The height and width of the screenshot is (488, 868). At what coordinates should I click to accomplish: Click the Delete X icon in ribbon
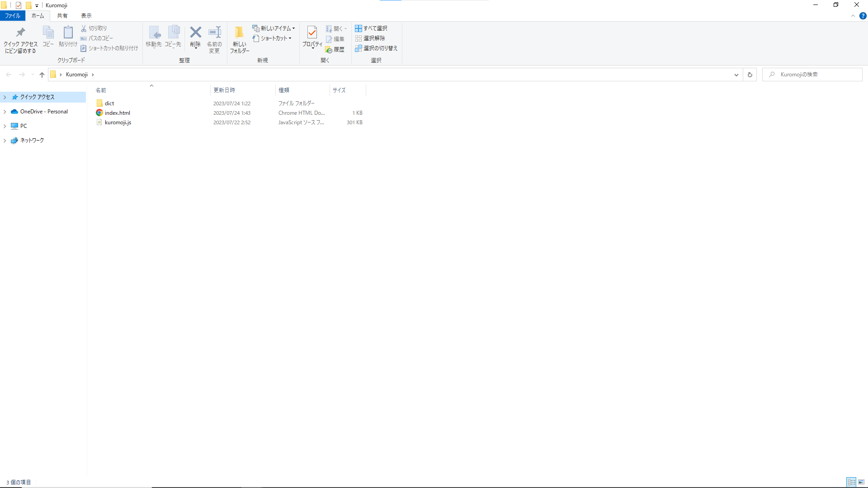(x=195, y=32)
